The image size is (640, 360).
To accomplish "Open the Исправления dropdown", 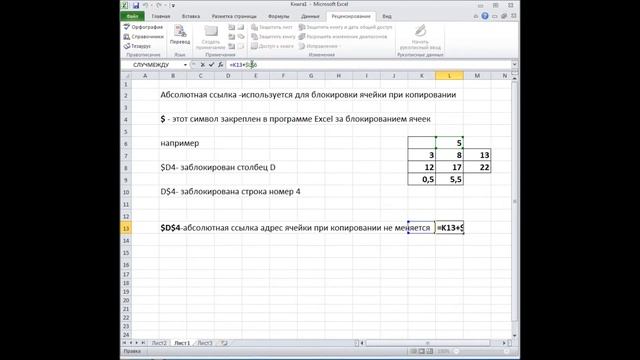I will click(320, 46).
